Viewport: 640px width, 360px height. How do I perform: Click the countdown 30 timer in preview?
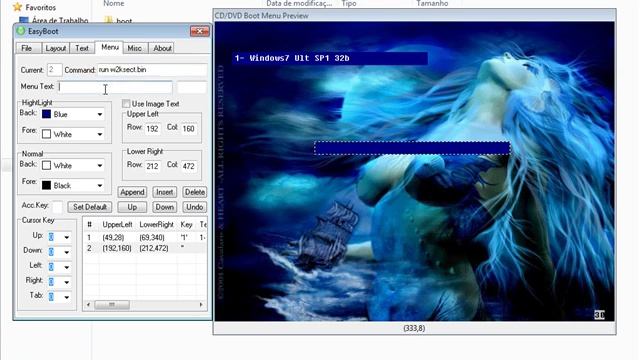pos(599,314)
